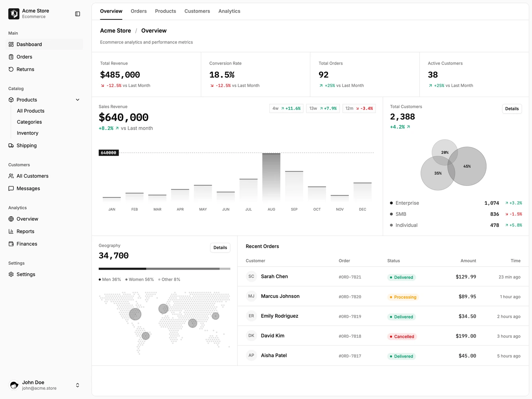
Task: Open the Analytics tab
Action: [229, 11]
